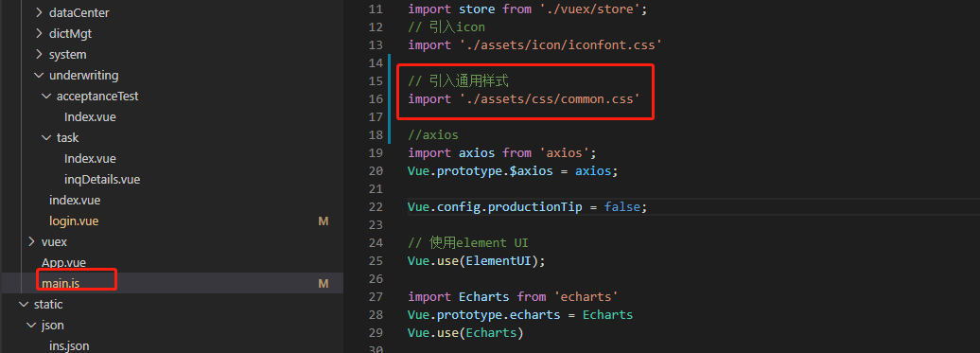Collapse the acceptanceTest folder chevron

(47, 97)
